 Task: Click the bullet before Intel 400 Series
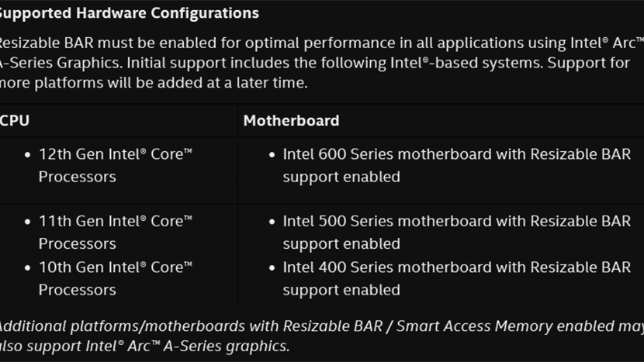[x=272, y=267]
